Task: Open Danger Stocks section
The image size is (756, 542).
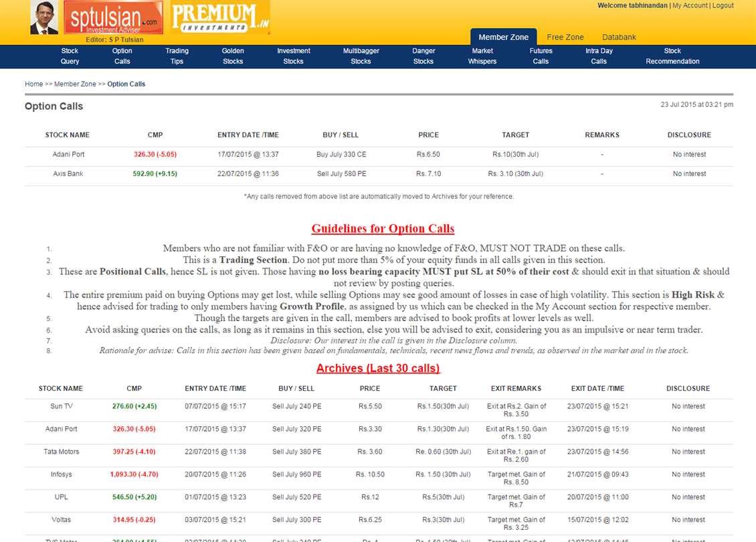Action: [x=423, y=56]
